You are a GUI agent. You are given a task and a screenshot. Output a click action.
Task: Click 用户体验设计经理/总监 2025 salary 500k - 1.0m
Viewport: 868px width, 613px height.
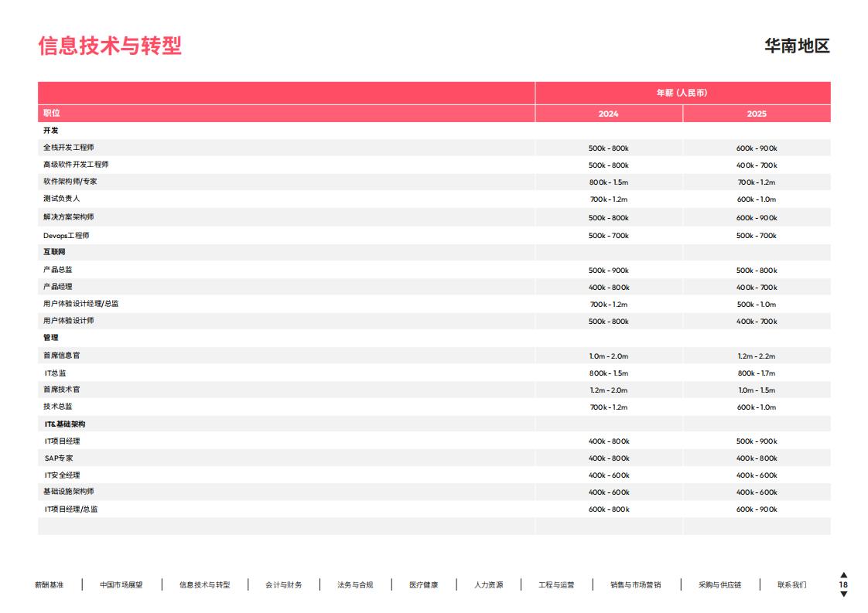[757, 305]
